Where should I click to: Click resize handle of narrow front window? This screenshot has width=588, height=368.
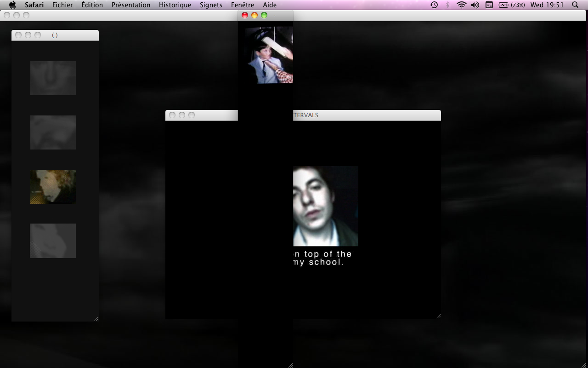[290, 365]
